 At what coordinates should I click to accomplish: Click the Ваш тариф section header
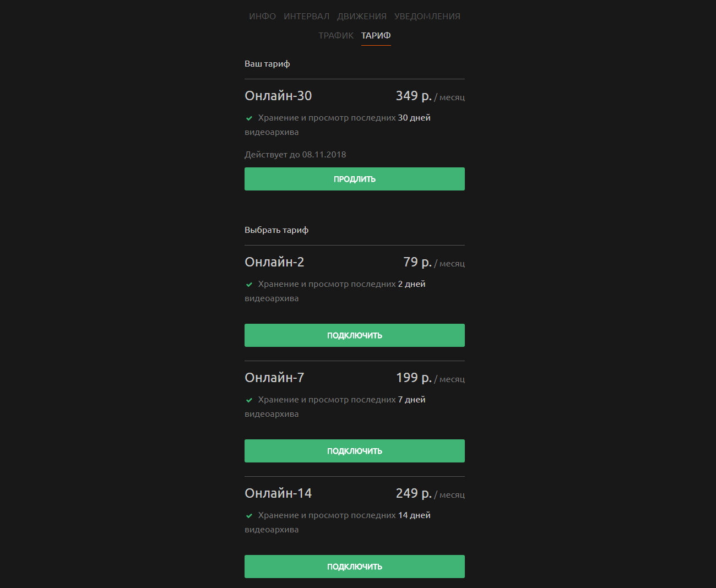[x=267, y=63]
